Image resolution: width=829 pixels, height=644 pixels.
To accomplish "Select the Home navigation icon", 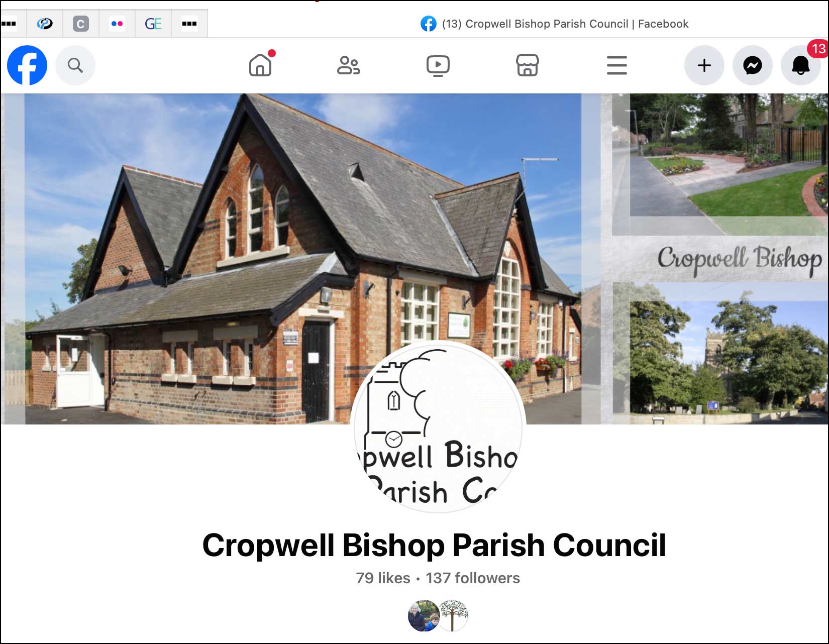I will (261, 65).
